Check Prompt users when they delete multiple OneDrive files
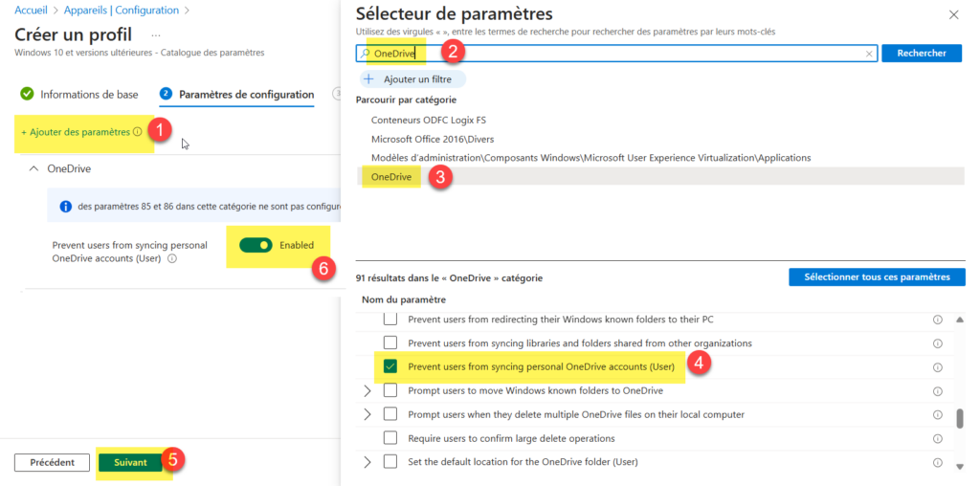 tap(390, 415)
